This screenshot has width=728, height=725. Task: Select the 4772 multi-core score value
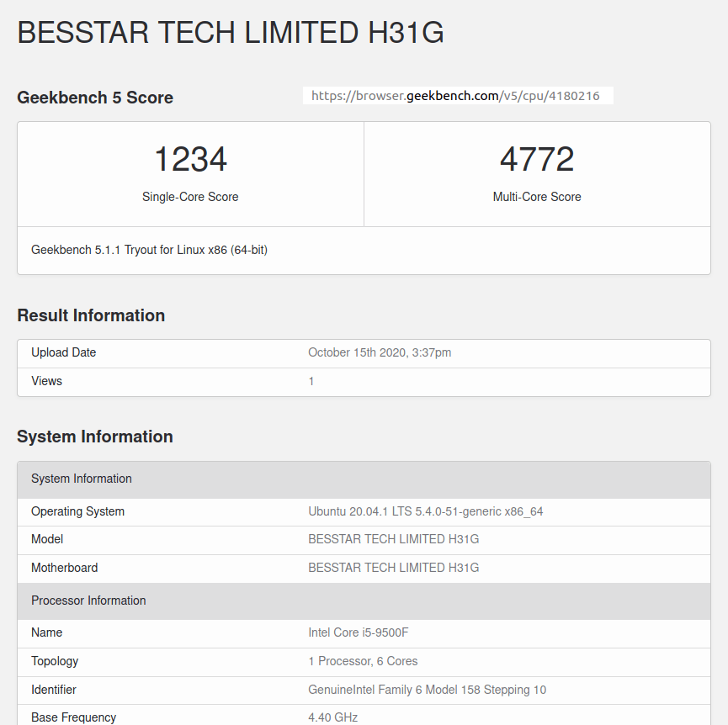click(x=537, y=159)
